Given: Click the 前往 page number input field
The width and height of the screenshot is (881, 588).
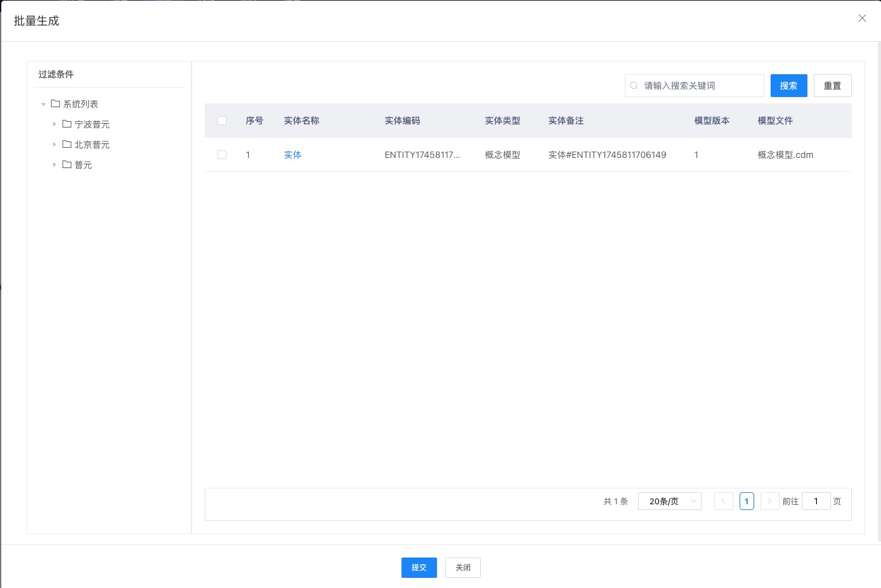Looking at the screenshot, I should point(816,501).
